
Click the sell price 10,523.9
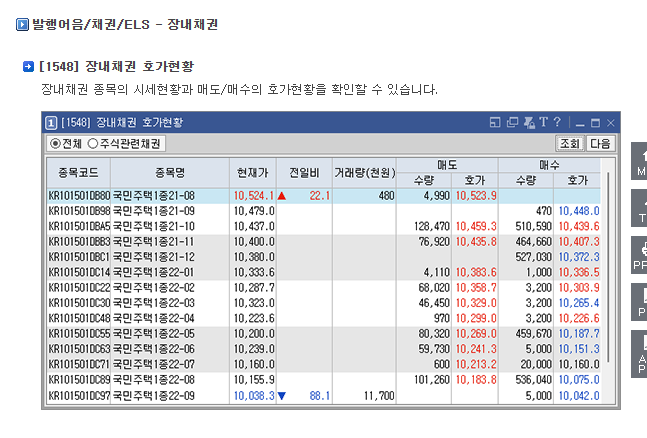[x=476, y=196]
